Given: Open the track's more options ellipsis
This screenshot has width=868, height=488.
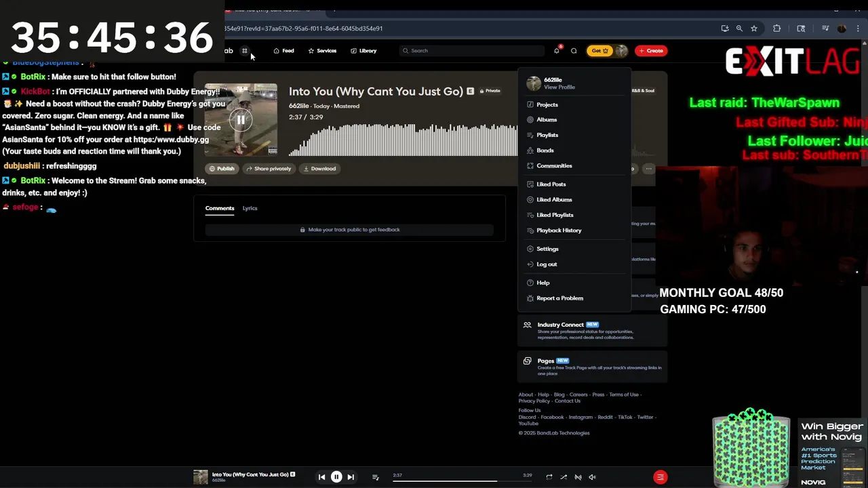Looking at the screenshot, I should click(x=649, y=169).
